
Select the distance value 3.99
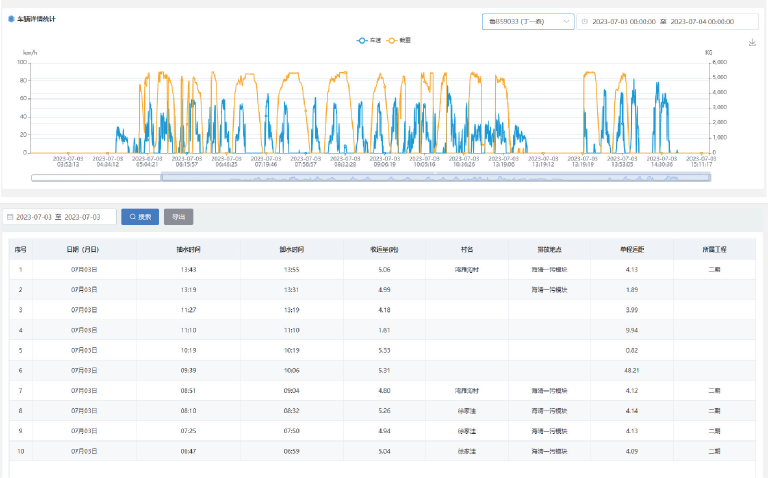[632, 310]
